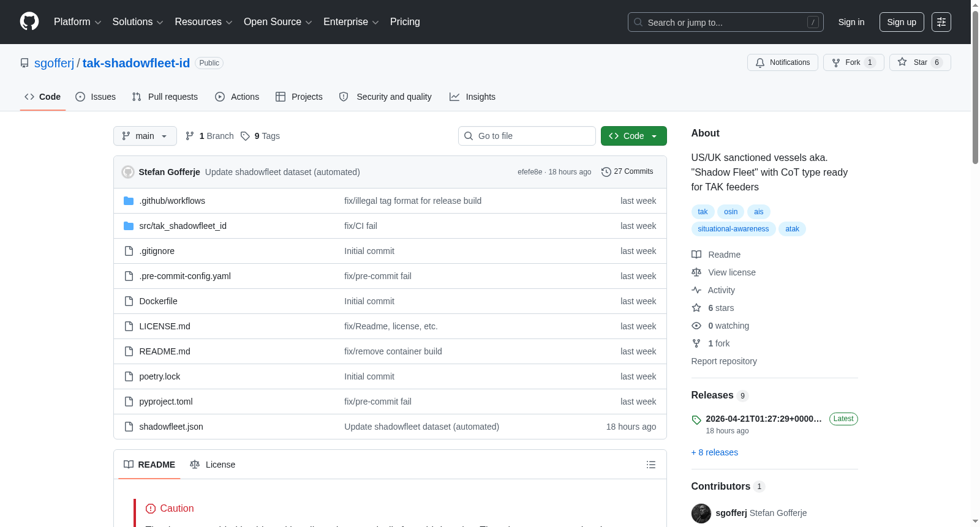This screenshot has height=527, width=980.
Task: Click the LICENSE.md file icon
Action: tap(129, 326)
